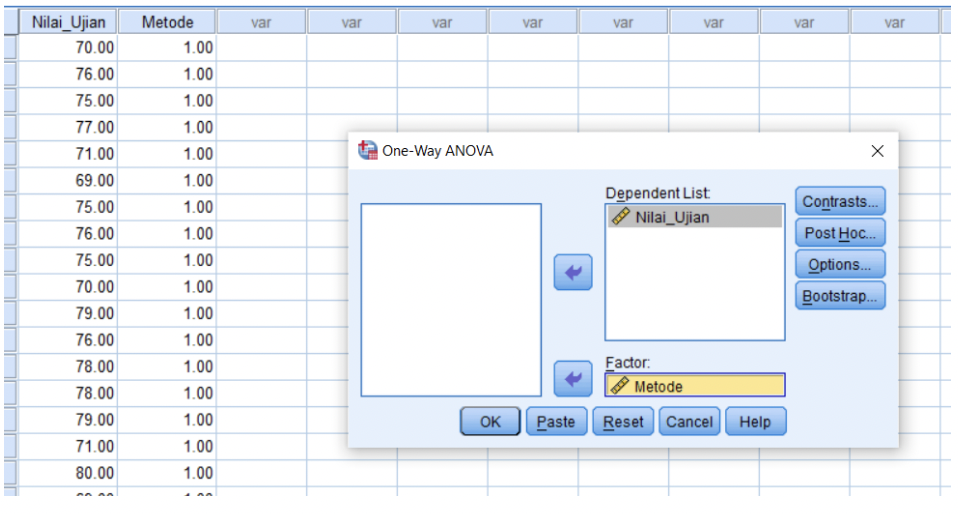Select the ruler icon next to Nilai_Ujian
Screen dimensions: 958x514
pos(621,216)
